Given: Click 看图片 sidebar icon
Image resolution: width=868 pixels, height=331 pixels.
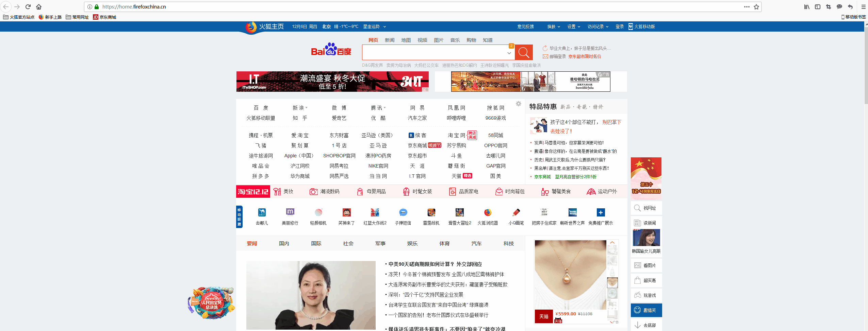Looking at the screenshot, I should tap(637, 265).
